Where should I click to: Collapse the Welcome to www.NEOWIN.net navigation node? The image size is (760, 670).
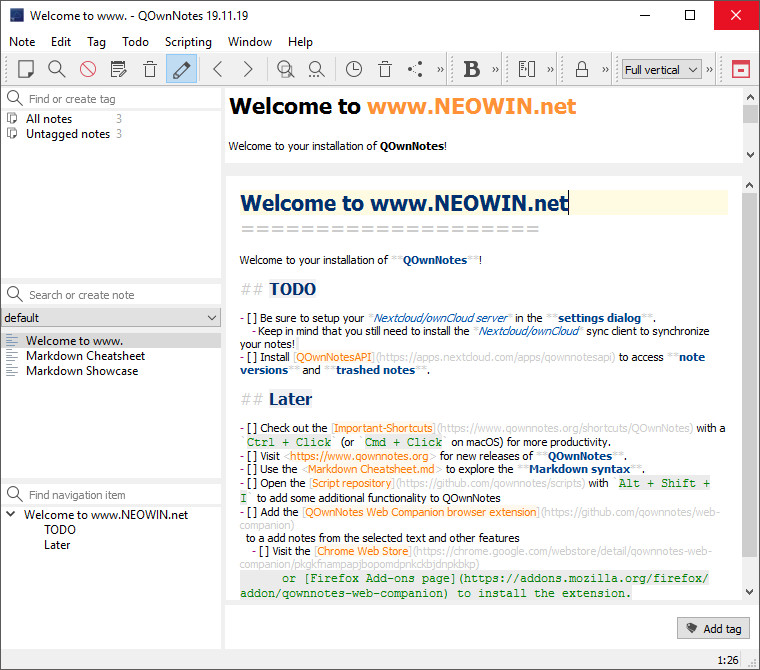pyautogui.click(x=11, y=515)
